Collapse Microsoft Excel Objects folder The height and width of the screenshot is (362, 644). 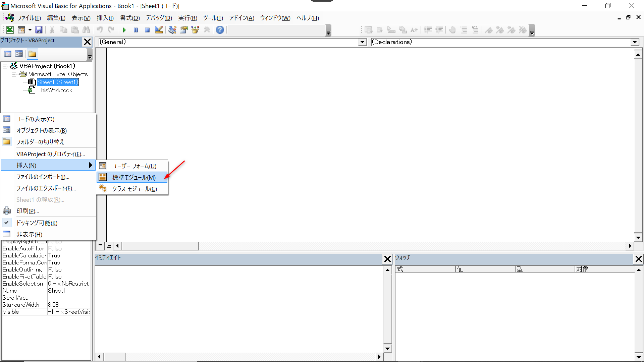(14, 74)
